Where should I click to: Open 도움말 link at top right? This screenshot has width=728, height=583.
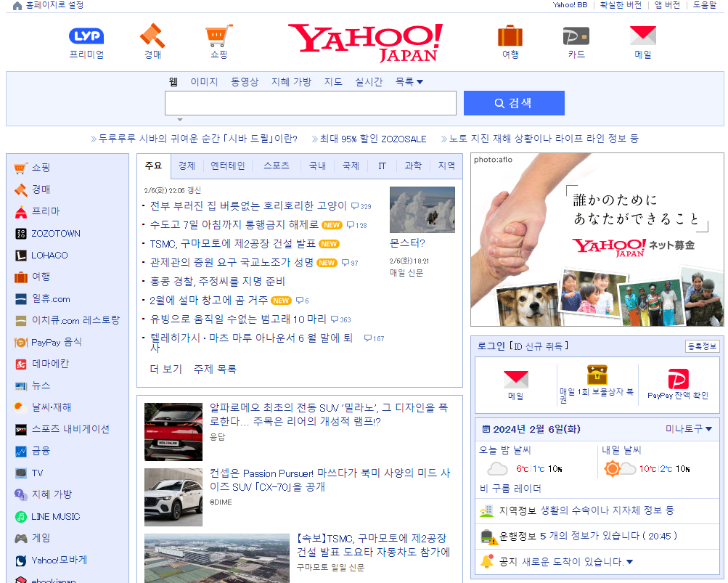point(705,5)
